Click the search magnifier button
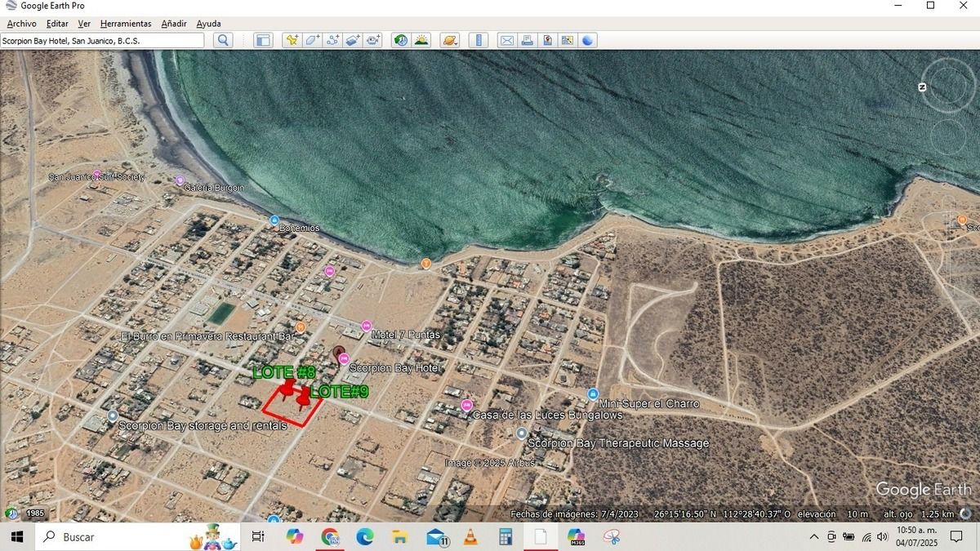 (223, 40)
